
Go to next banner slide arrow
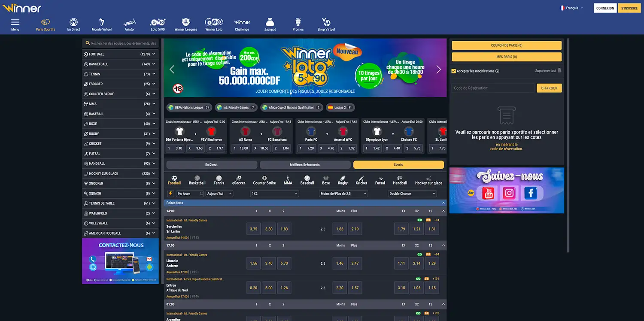(438, 70)
